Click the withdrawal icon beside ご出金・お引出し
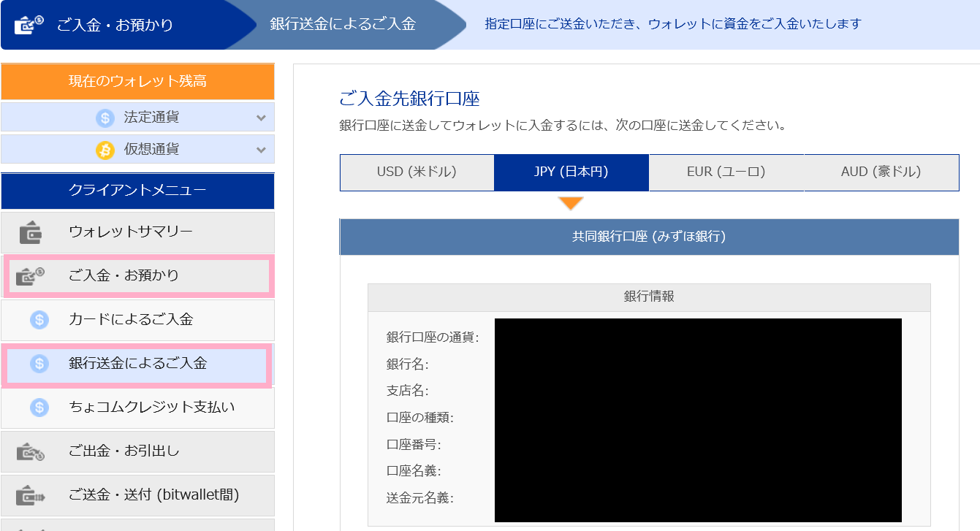Image resolution: width=980 pixels, height=531 pixels. point(30,451)
